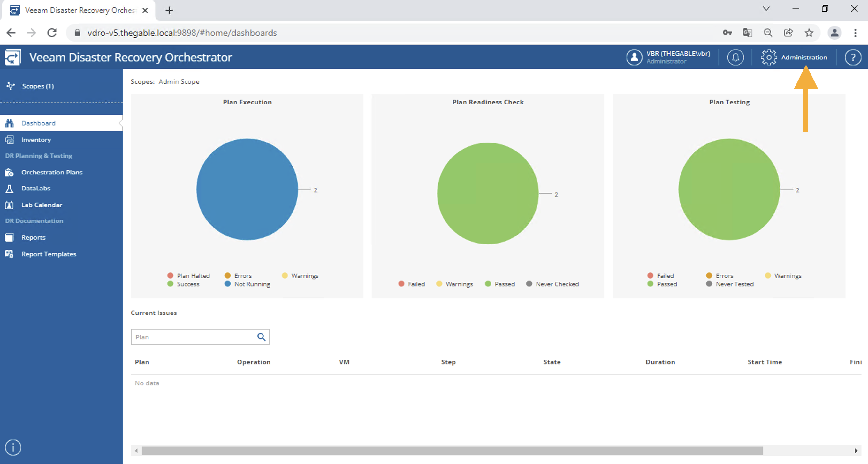Open the browser zoom magnifier icon

tap(768, 33)
